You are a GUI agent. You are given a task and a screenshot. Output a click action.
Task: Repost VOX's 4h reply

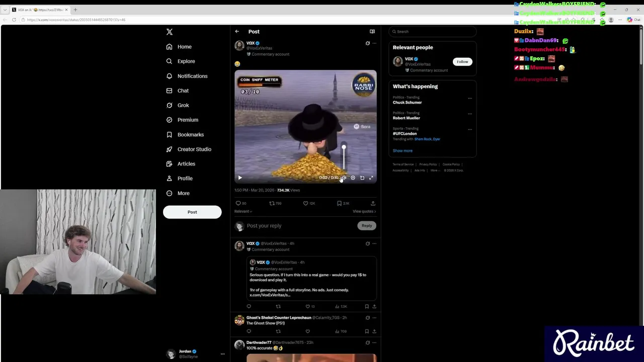(278, 307)
